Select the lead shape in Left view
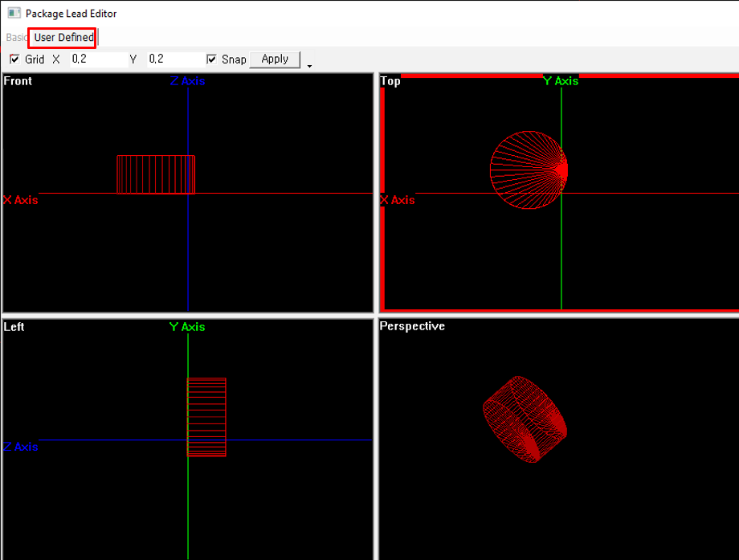 click(206, 417)
